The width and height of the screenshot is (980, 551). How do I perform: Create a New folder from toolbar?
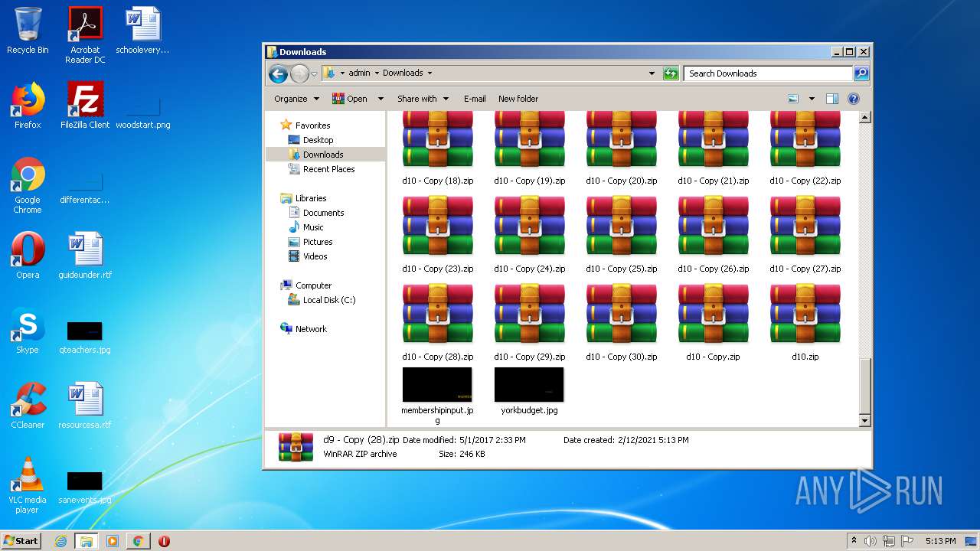pyautogui.click(x=518, y=99)
